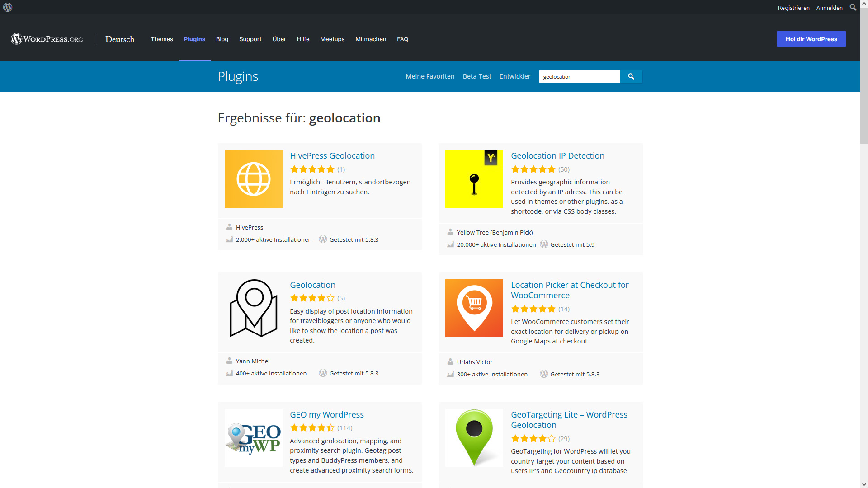Click the Deutsch locale link
The width and height of the screenshot is (868, 488).
click(x=120, y=39)
